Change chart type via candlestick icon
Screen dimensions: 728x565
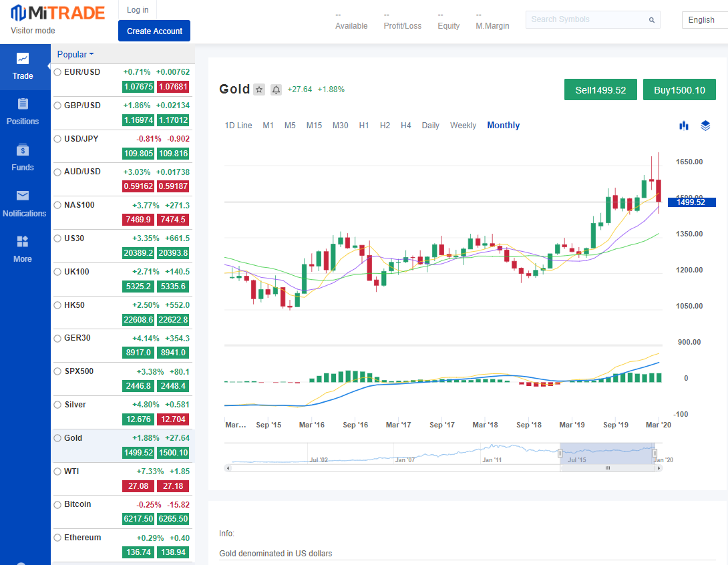(x=683, y=126)
